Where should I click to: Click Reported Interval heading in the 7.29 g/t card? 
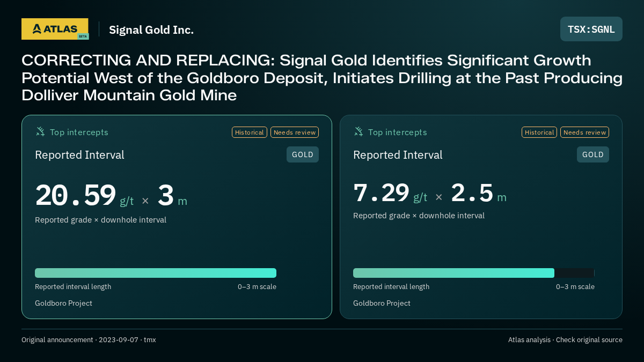pos(398,155)
